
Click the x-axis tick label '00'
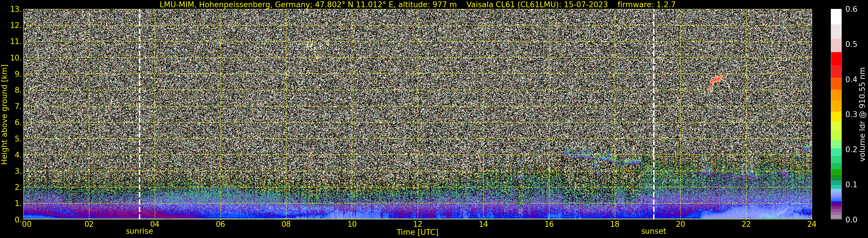[x=26, y=224]
